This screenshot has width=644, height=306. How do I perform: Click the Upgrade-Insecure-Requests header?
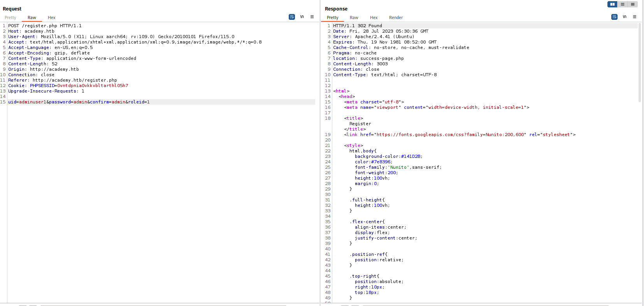pyautogui.click(x=46, y=91)
